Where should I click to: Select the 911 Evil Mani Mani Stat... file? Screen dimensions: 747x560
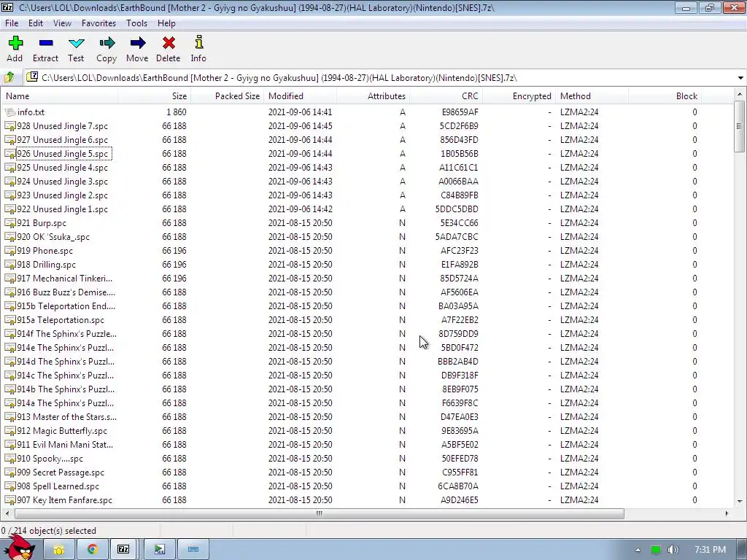(x=65, y=444)
